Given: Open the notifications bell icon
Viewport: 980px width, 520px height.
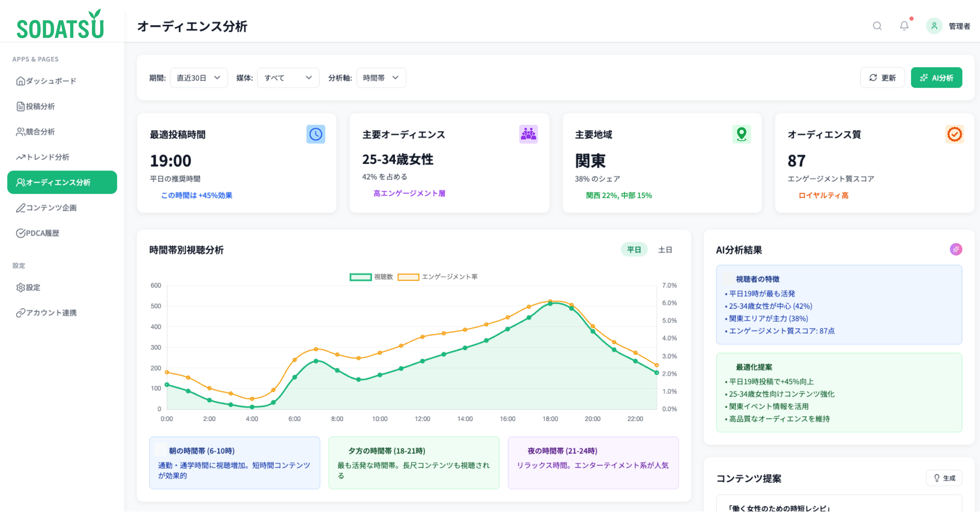Looking at the screenshot, I should click(904, 26).
